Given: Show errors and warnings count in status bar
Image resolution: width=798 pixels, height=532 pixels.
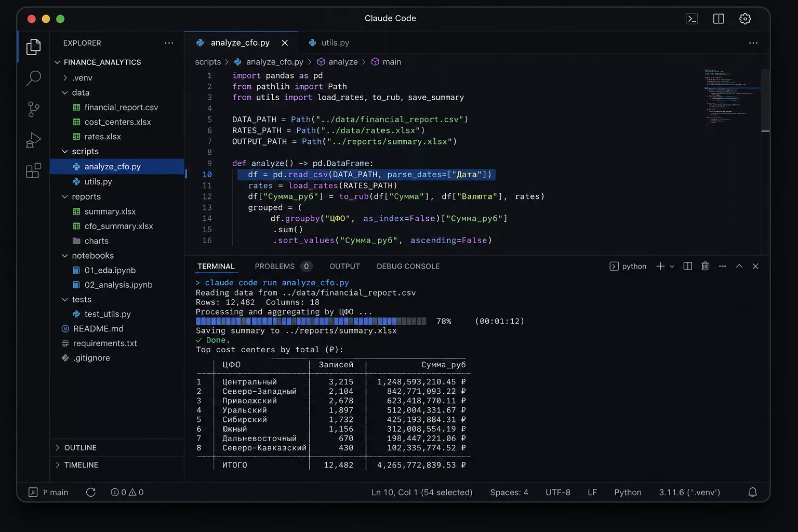Looking at the screenshot, I should point(127,492).
